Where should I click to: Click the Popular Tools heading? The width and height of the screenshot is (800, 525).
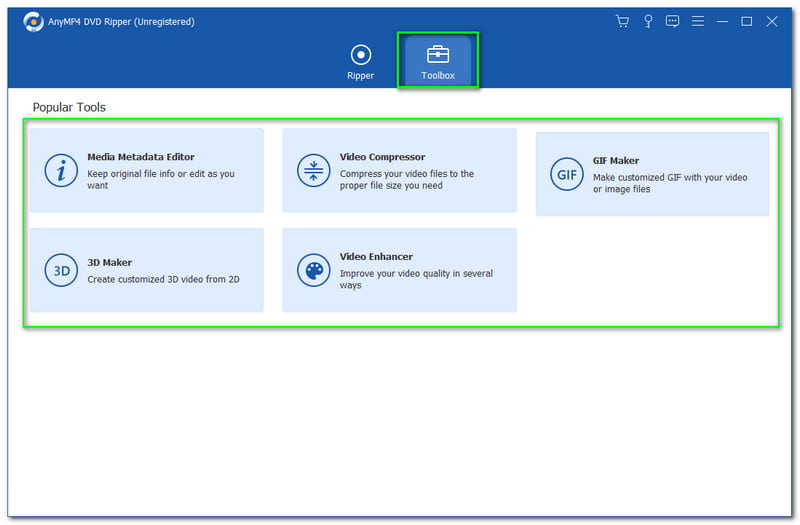(x=69, y=108)
